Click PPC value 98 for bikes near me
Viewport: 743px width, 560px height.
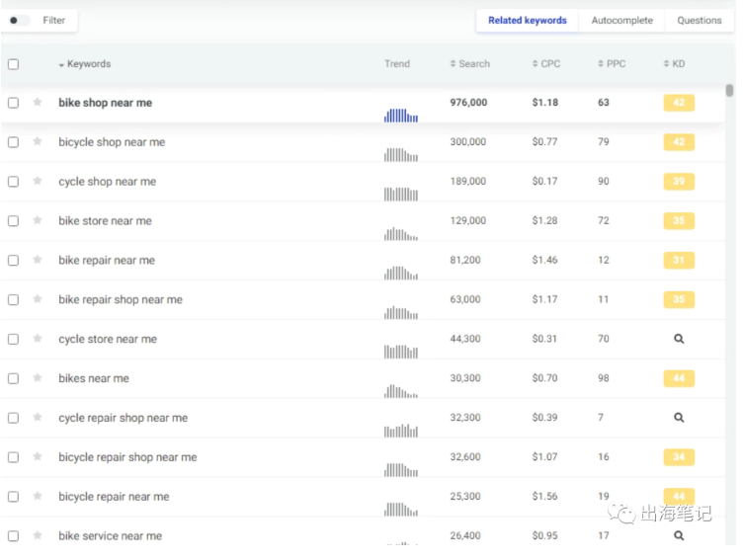(x=604, y=378)
